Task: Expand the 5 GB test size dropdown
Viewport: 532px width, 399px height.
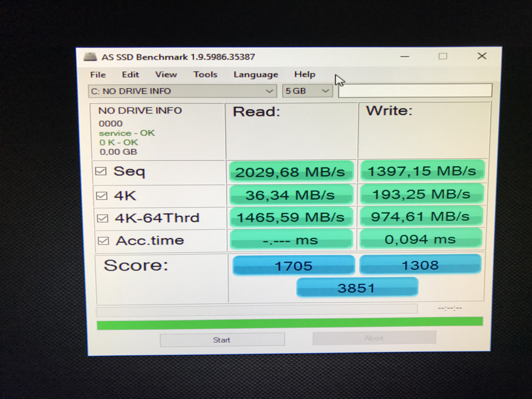Action: pos(308,91)
